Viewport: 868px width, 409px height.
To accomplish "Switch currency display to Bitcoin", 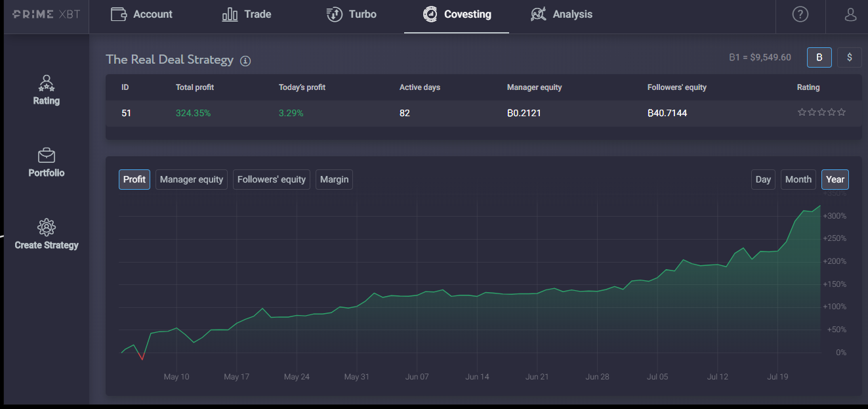I will coord(819,58).
